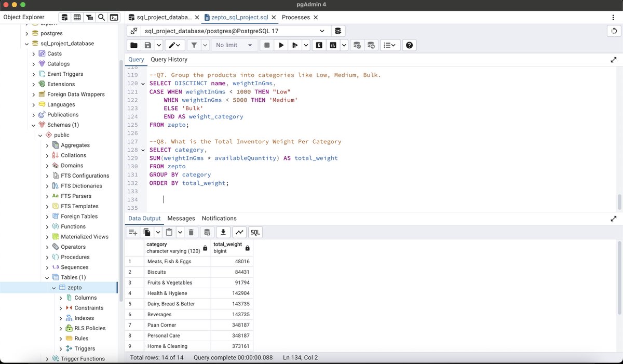Open the Execute options dropdown arrow
This screenshot has height=364, width=623.
click(306, 45)
